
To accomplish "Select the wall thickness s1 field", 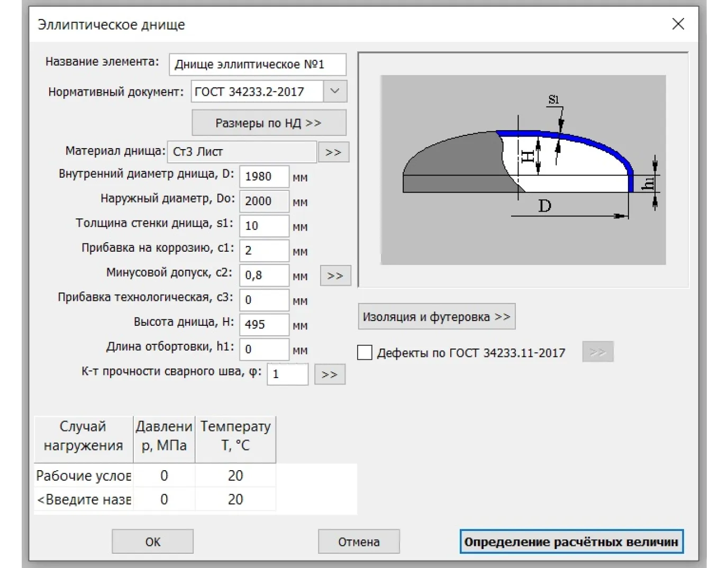I will [x=264, y=226].
